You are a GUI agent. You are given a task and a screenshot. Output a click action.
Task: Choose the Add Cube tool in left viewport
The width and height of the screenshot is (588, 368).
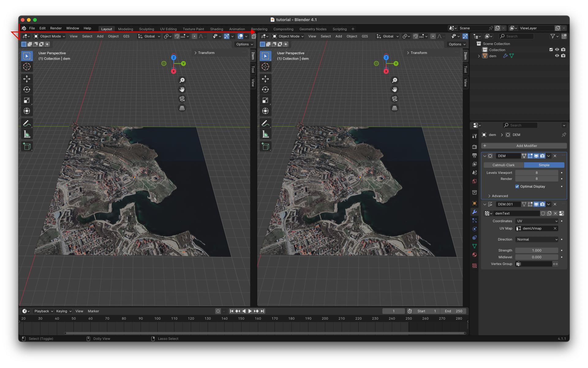coord(27,147)
